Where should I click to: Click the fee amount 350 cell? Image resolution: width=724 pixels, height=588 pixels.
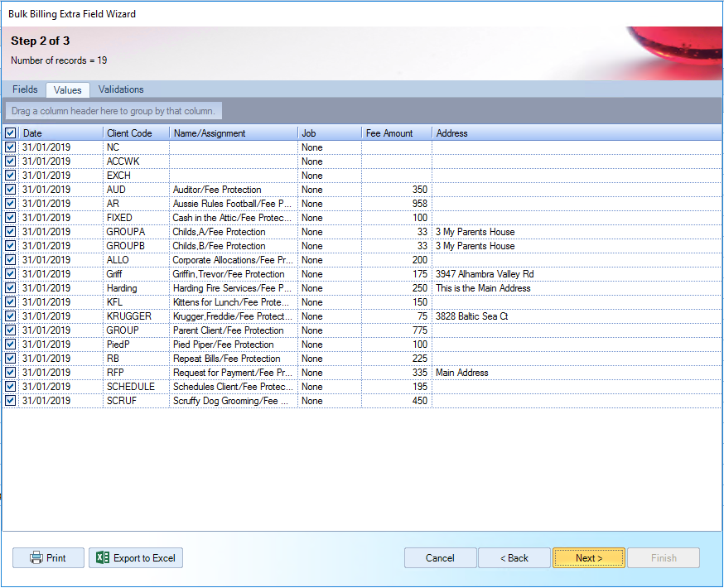(x=397, y=190)
